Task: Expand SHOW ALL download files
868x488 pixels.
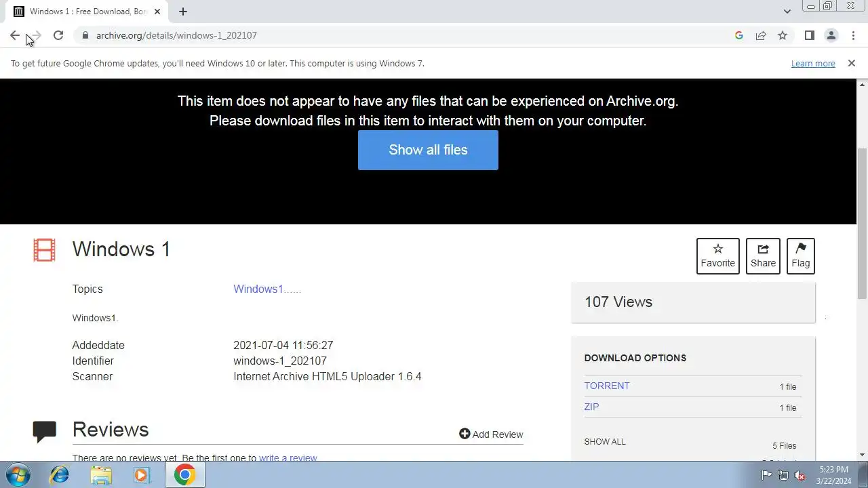Action: pyautogui.click(x=605, y=441)
